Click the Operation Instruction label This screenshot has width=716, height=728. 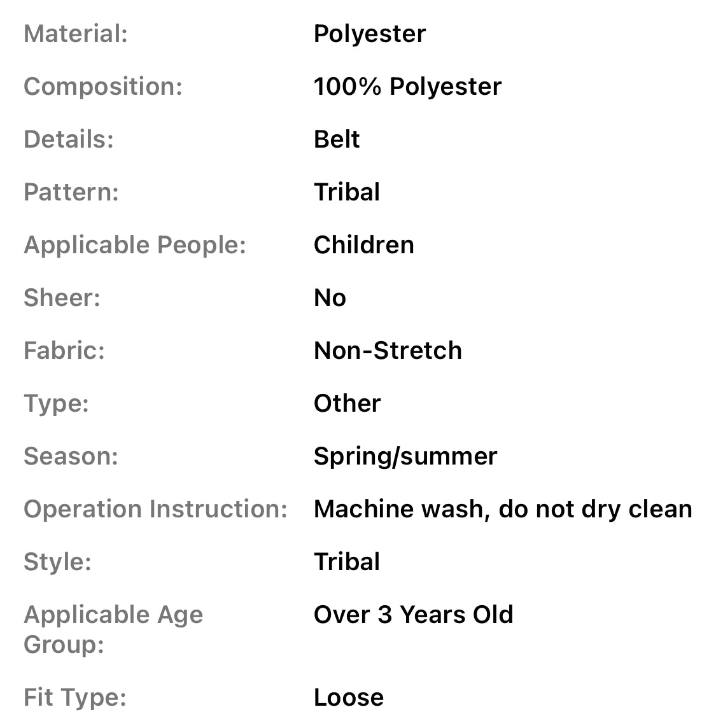pyautogui.click(x=156, y=509)
